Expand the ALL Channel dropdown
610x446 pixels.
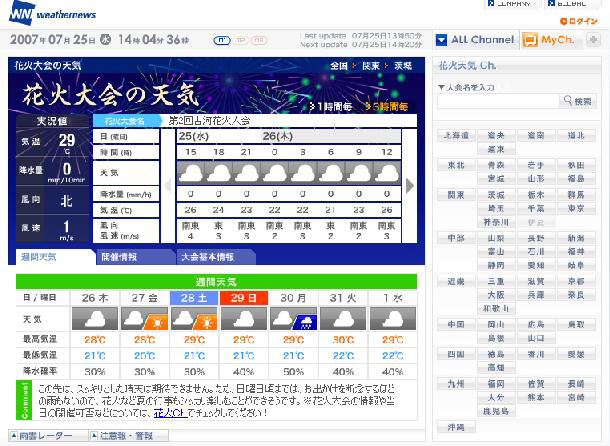pyautogui.click(x=442, y=40)
